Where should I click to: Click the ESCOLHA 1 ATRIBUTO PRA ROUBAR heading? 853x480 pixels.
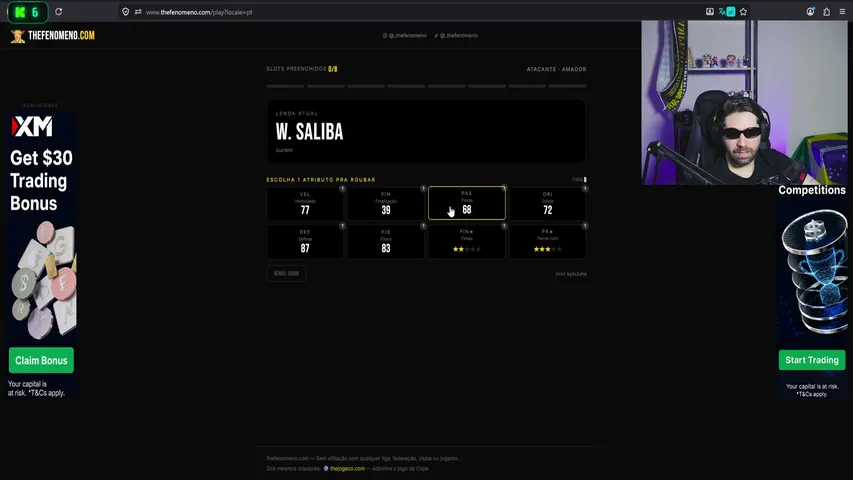point(321,180)
